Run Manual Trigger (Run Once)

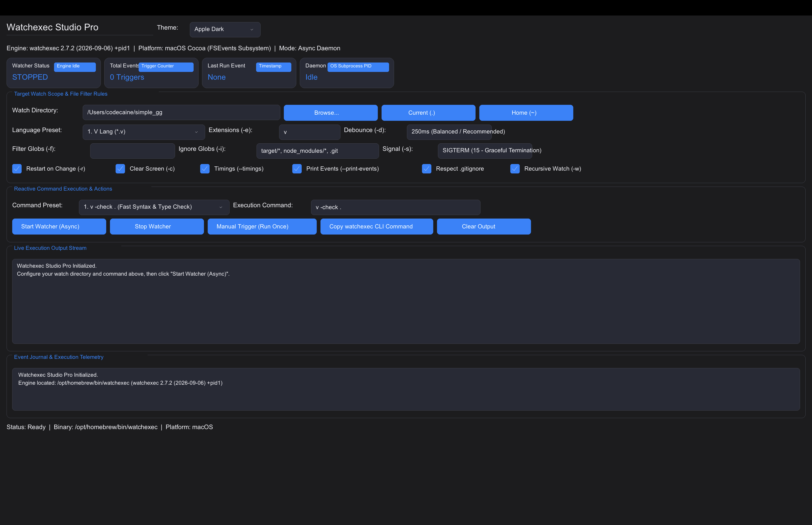[x=262, y=226]
